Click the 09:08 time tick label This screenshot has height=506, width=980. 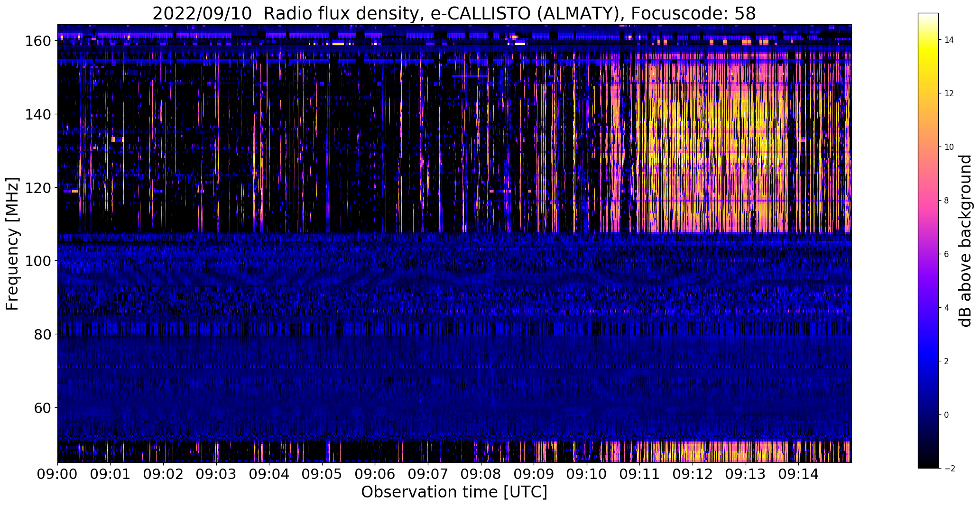coord(481,474)
